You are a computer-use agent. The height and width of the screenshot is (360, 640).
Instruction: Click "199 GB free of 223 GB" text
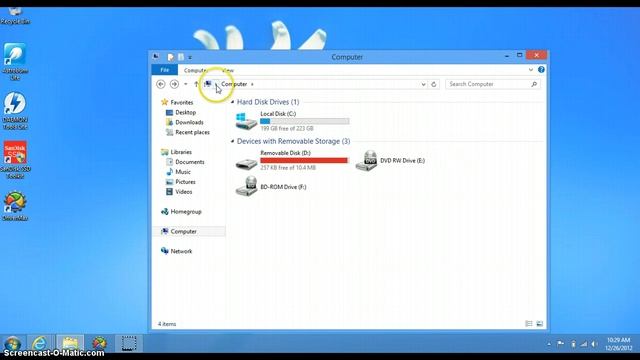pos(287,129)
